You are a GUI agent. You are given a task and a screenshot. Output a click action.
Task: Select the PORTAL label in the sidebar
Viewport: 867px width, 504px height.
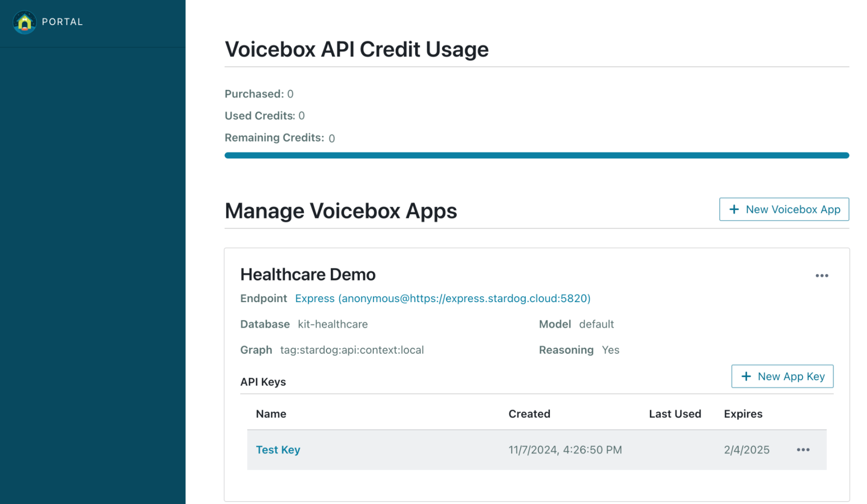[x=62, y=22]
